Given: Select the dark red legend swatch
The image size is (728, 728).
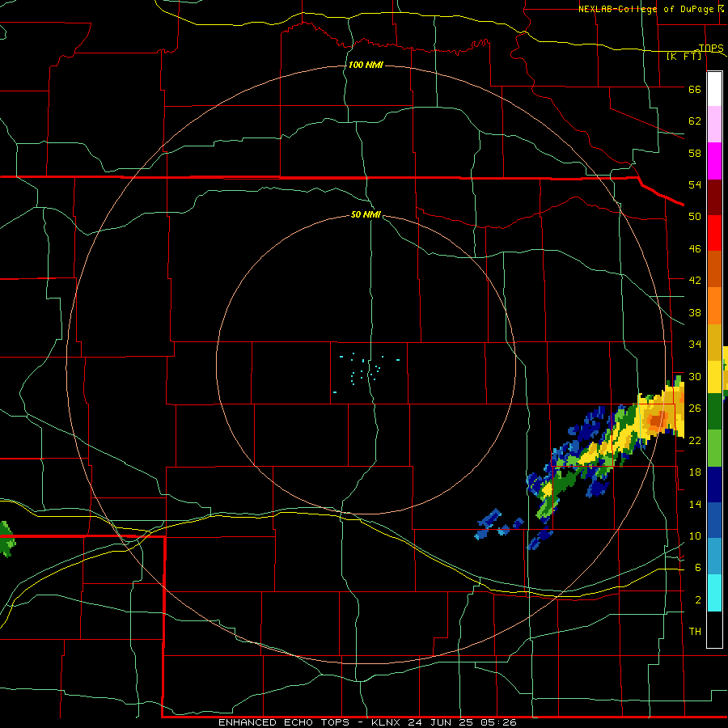Looking at the screenshot, I should [x=714, y=197].
